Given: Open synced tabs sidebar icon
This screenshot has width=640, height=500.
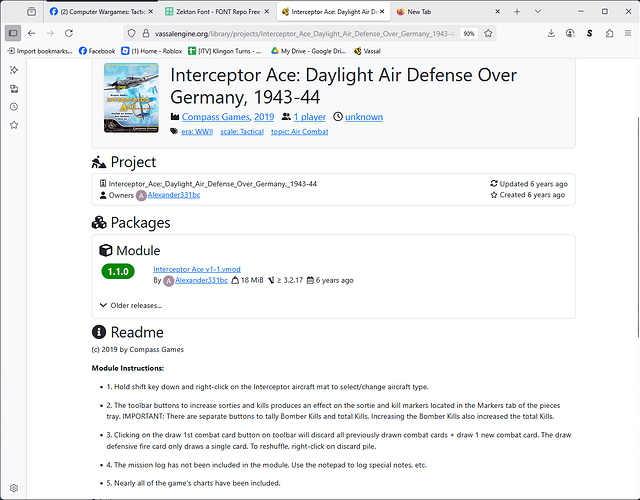Looking at the screenshot, I should click(x=13, y=88).
